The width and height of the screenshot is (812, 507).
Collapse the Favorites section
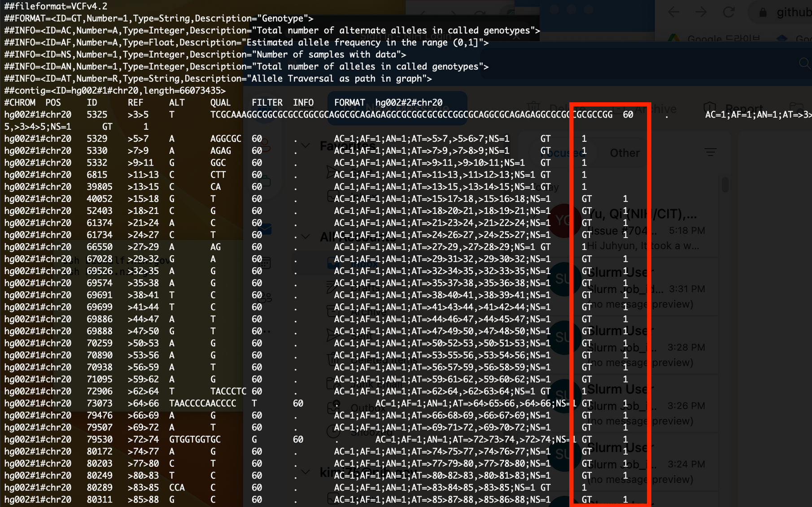point(306,146)
